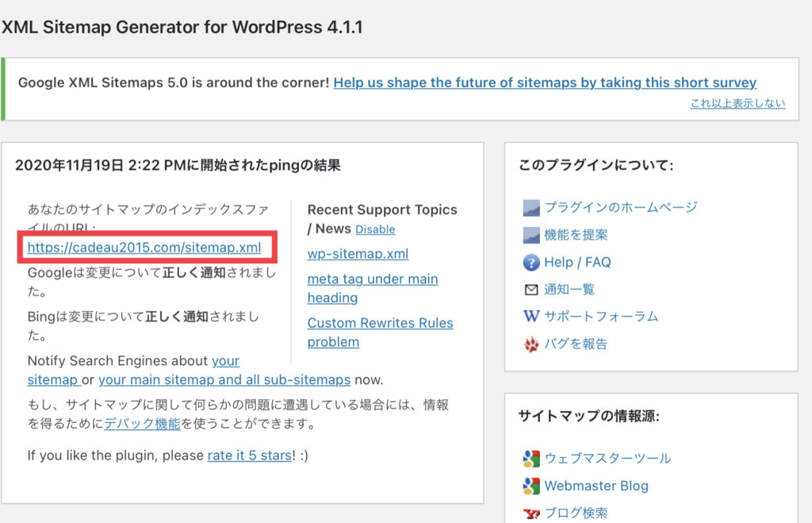
Task: Click 'your sitemap' notify link
Action: (x=225, y=361)
